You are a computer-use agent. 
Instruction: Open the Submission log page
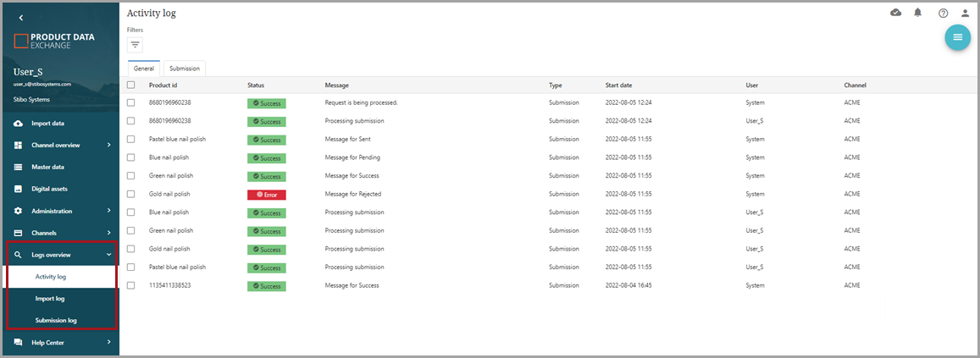pyautogui.click(x=56, y=321)
